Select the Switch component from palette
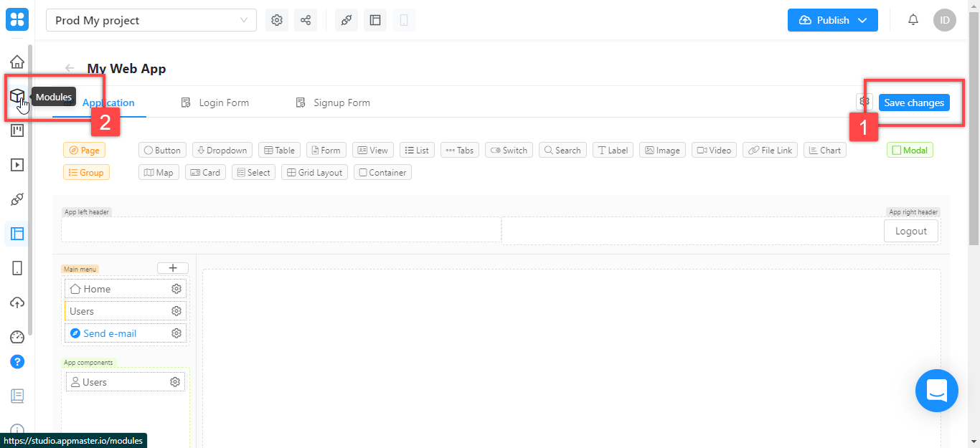Image resolution: width=980 pixels, height=448 pixels. tap(509, 150)
